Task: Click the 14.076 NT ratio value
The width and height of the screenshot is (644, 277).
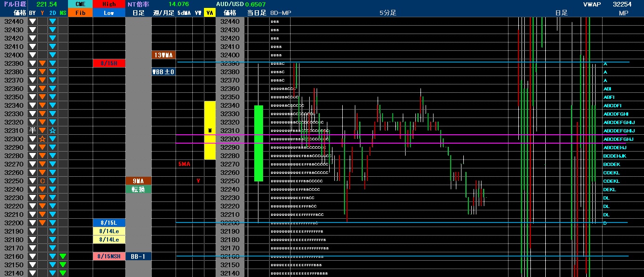Action: click(x=178, y=4)
